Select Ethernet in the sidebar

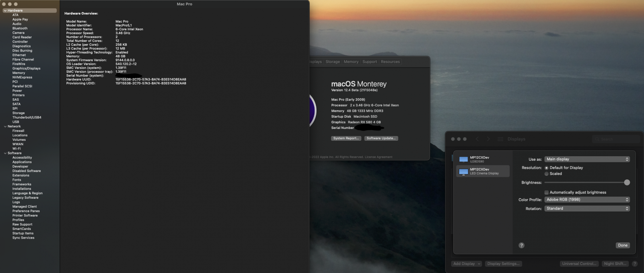tap(19, 55)
